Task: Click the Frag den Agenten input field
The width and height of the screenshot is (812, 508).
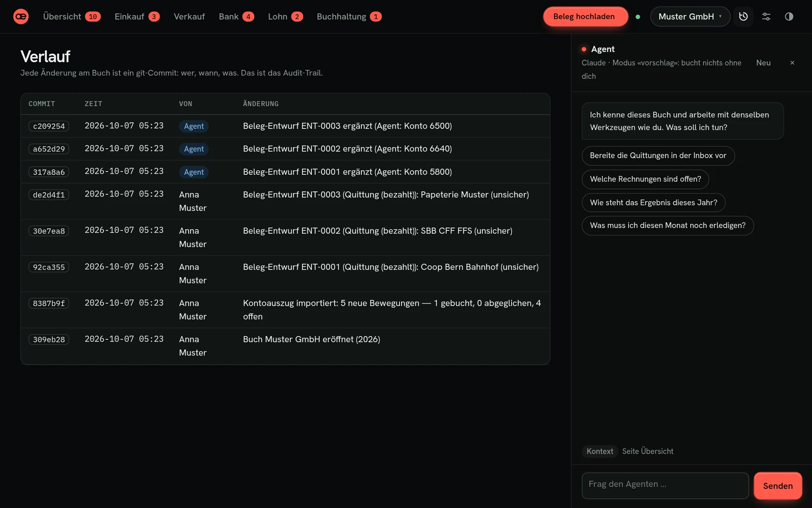Action: click(665, 485)
